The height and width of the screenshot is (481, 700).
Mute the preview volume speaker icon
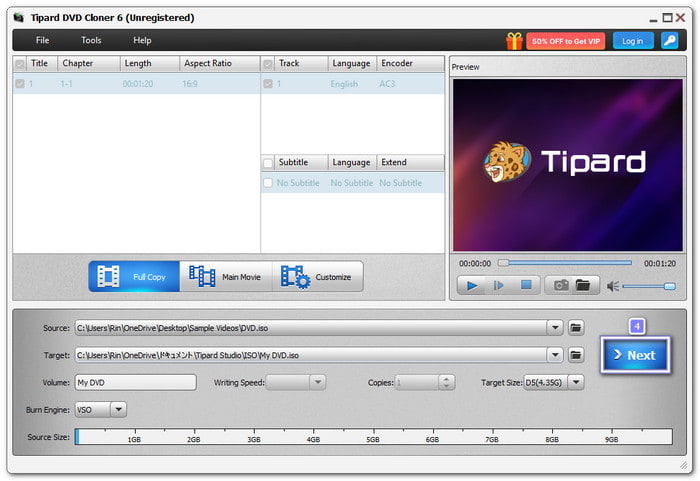pyautogui.click(x=612, y=286)
